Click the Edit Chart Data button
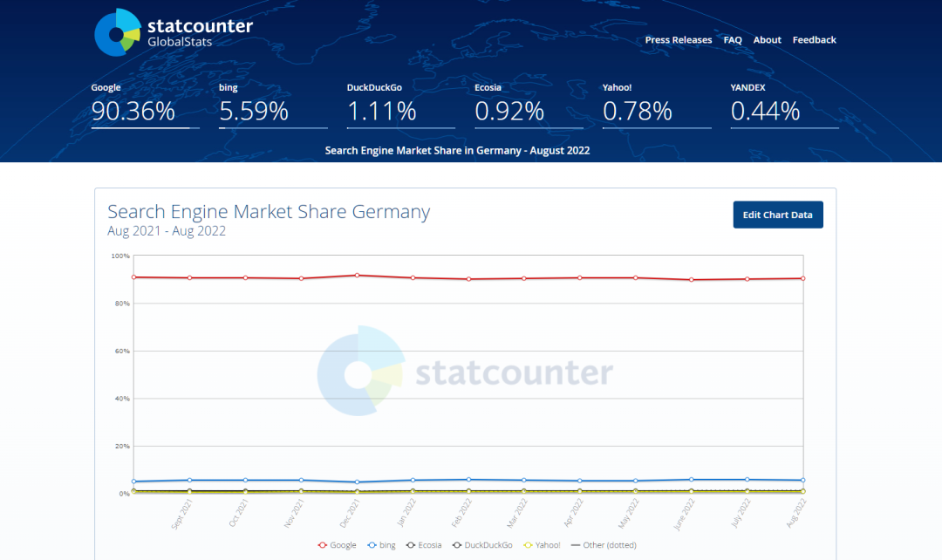The height and width of the screenshot is (560, 942). click(778, 215)
